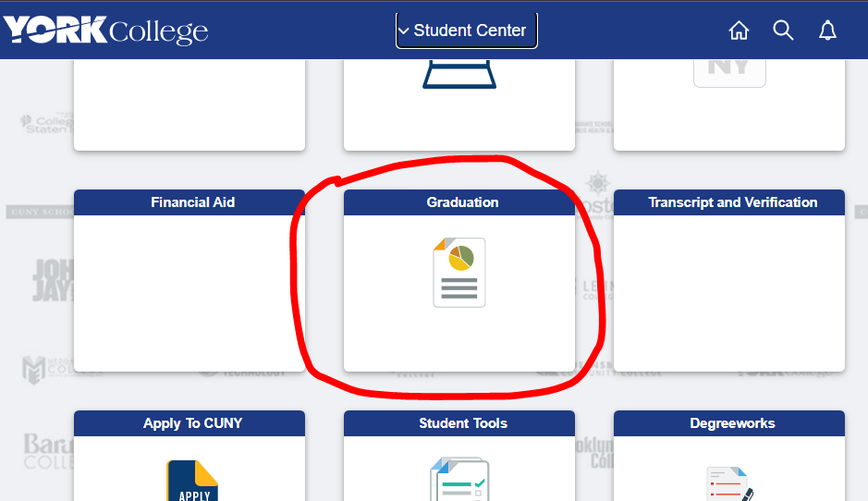The width and height of the screenshot is (868, 501).
Task: Open the Transcript and Verification tile
Action: tap(729, 281)
